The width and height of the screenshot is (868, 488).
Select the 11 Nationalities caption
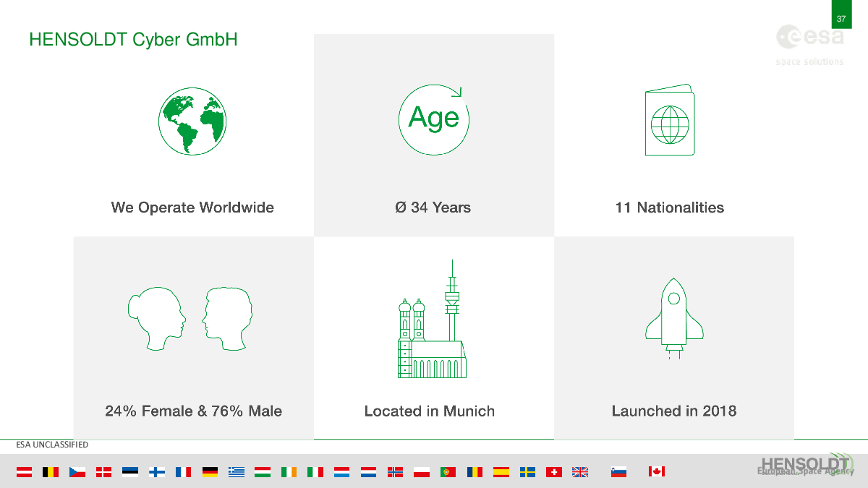click(x=669, y=207)
